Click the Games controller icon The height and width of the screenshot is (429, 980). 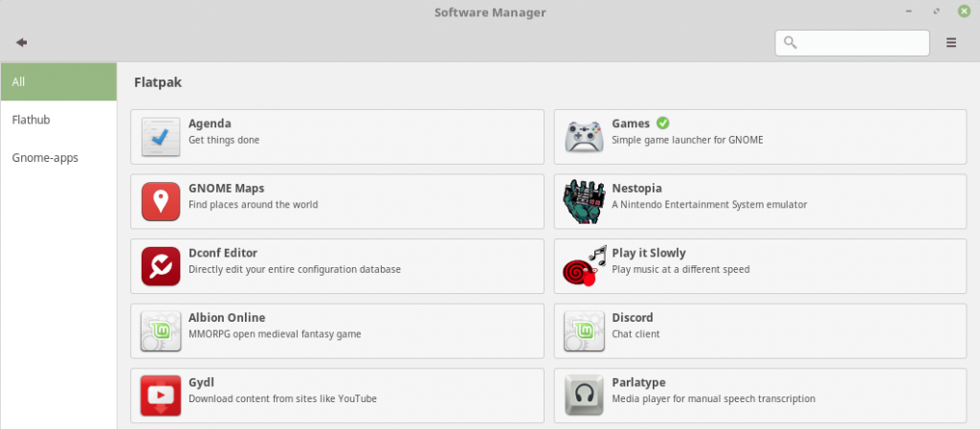pos(584,137)
